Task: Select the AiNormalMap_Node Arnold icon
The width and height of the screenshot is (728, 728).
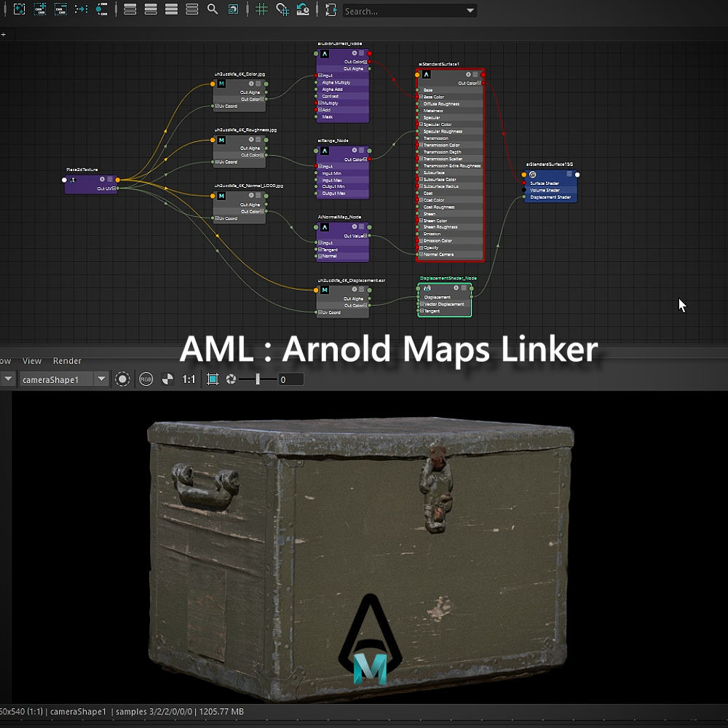Action: tap(325, 227)
